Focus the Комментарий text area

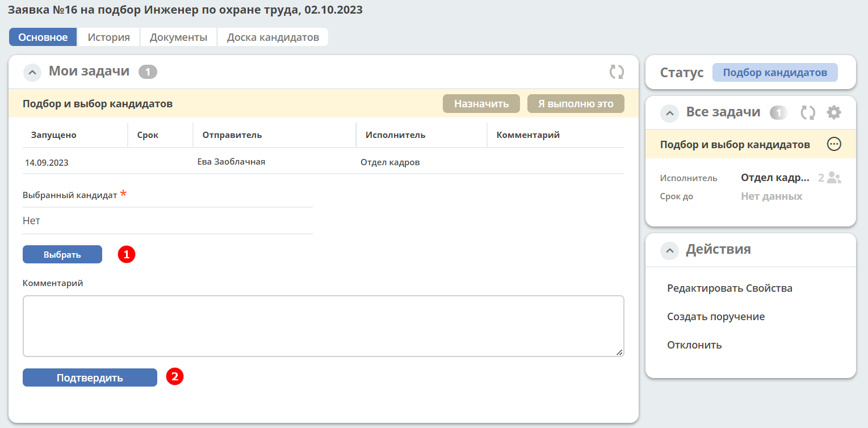click(x=324, y=326)
